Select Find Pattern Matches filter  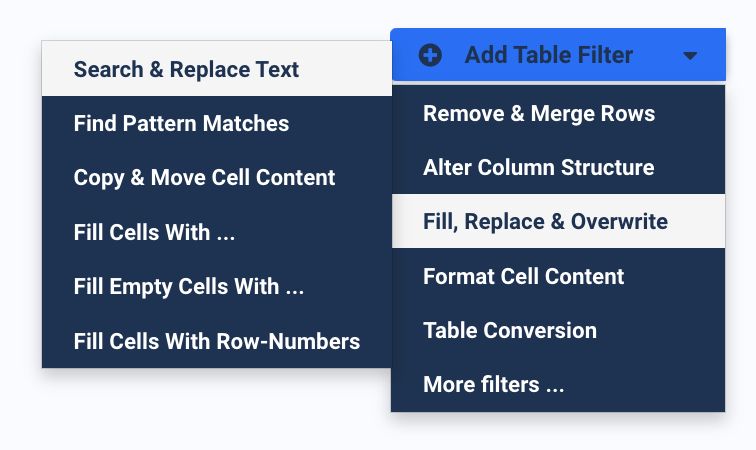pos(216,123)
